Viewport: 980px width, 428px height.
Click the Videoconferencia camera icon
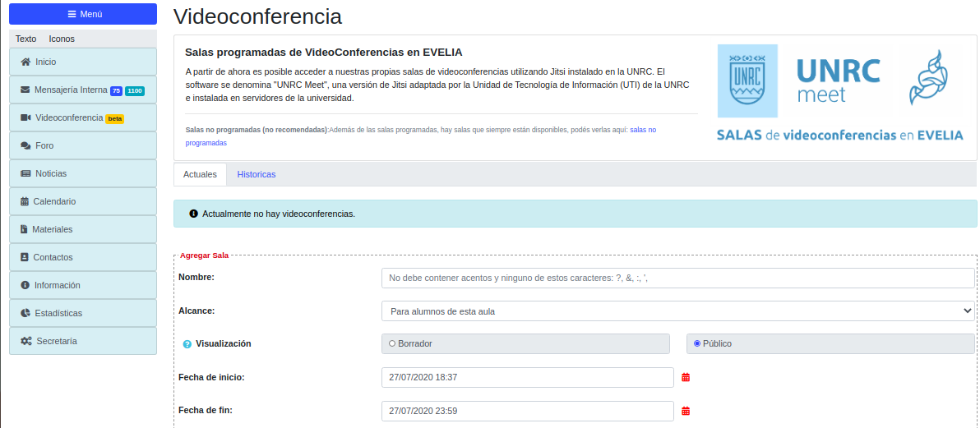coord(25,117)
